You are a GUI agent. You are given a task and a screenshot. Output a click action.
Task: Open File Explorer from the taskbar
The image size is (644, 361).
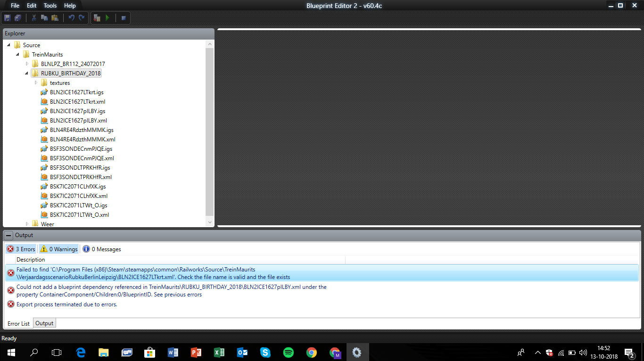pos(104,352)
